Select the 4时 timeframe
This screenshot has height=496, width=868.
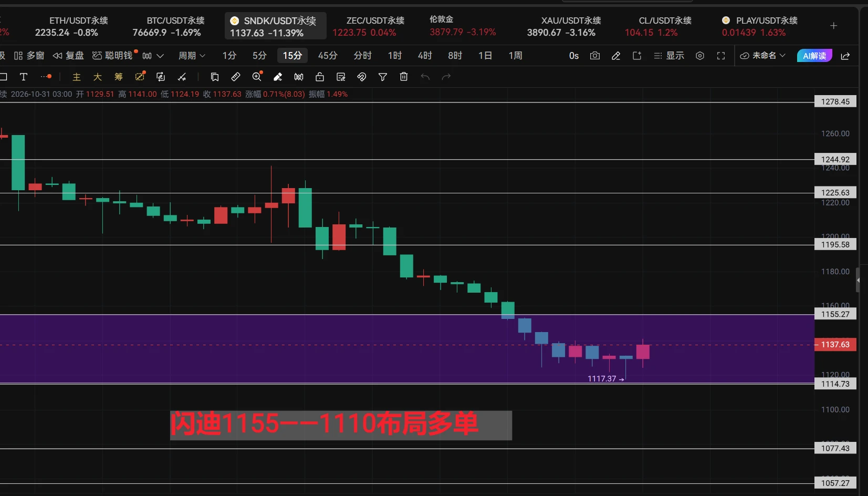pos(425,56)
